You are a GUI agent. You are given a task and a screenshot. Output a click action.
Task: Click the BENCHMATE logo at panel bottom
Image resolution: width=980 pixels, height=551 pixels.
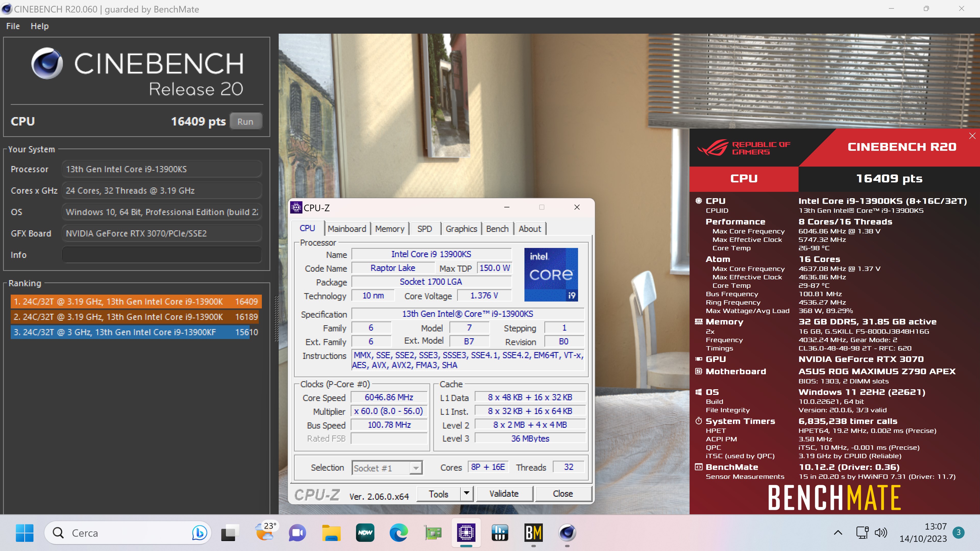tap(834, 497)
